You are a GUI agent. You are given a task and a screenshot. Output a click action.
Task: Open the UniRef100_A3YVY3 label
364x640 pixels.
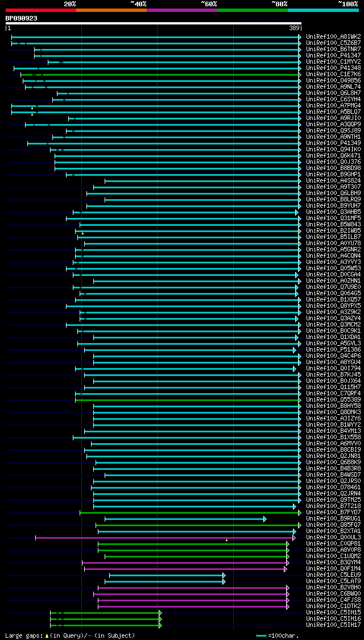tap(333, 262)
